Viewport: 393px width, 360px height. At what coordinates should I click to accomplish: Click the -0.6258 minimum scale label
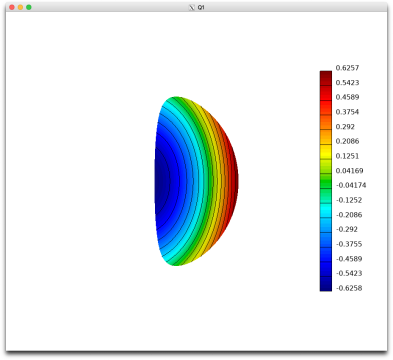point(349,288)
